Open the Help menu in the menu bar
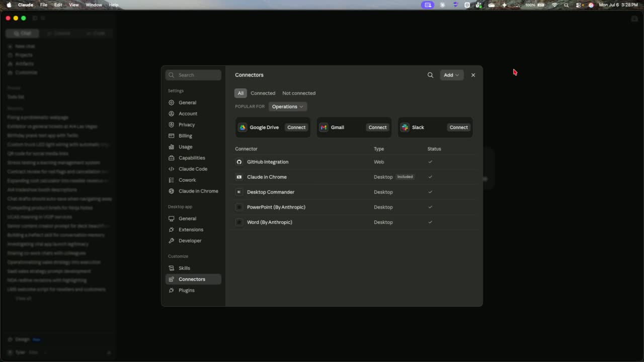Image resolution: width=644 pixels, height=362 pixels. 114,5
